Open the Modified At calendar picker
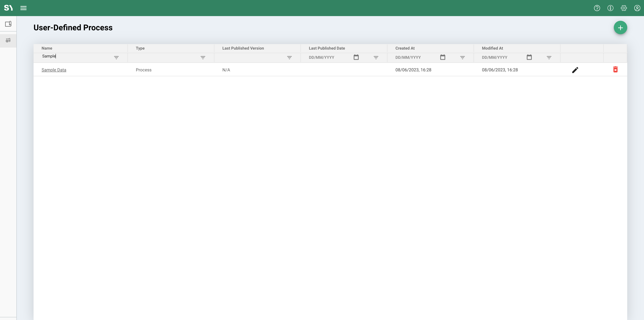 529,57
